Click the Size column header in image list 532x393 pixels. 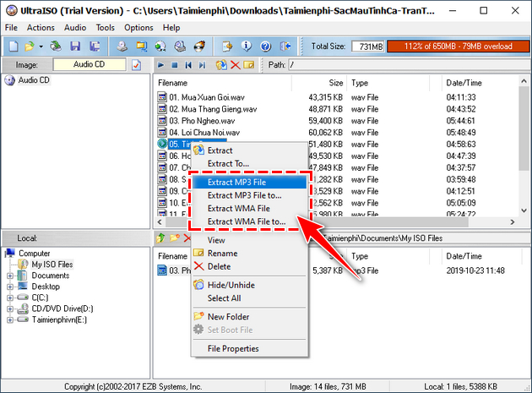click(319, 83)
